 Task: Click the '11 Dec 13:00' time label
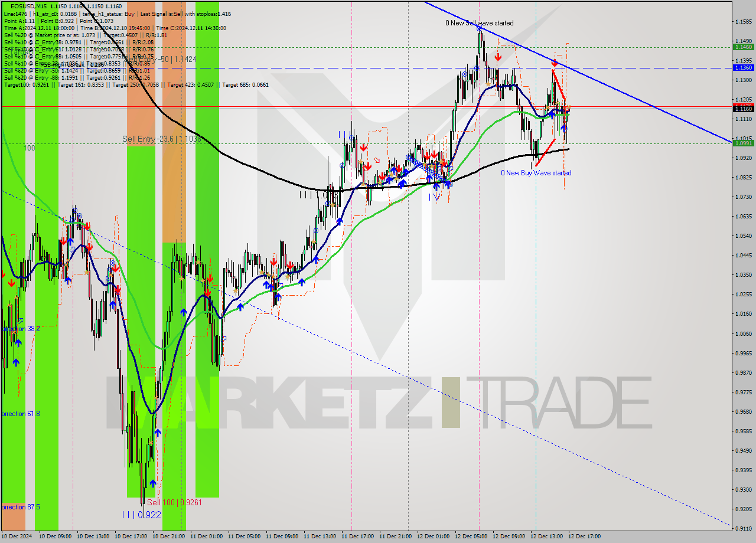pos(320,537)
